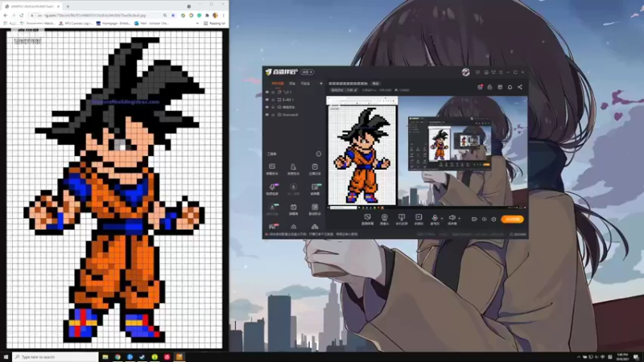644x362 pixels.
Task: Lock the third source in list
Action: (273, 107)
